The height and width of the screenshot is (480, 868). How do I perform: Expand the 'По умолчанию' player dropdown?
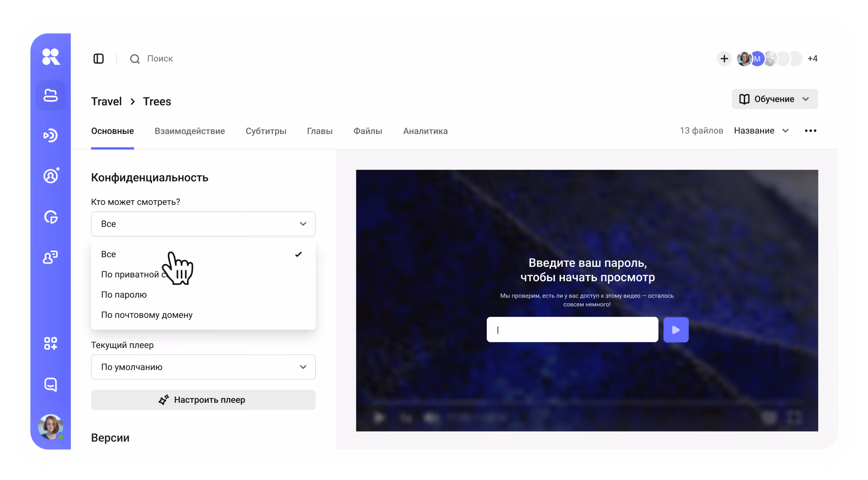203,367
